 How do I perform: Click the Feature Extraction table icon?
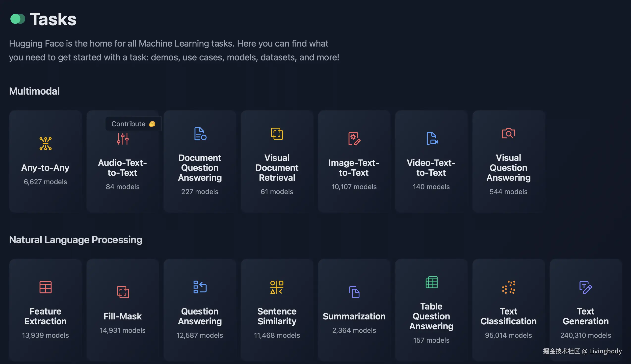pos(46,287)
